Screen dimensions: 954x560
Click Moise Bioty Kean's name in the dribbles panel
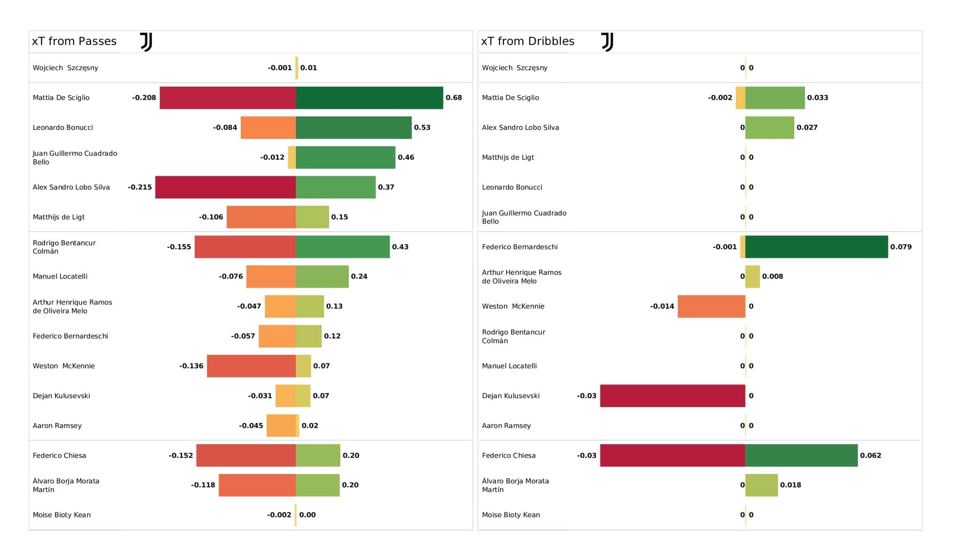click(x=511, y=515)
